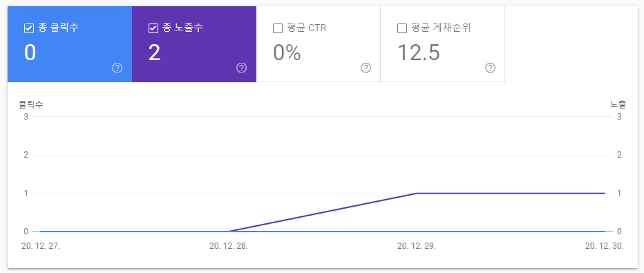Image resolution: width=644 pixels, height=273 pixels.
Task: Open help icon on 총 클릭수 card
Action: 117,68
